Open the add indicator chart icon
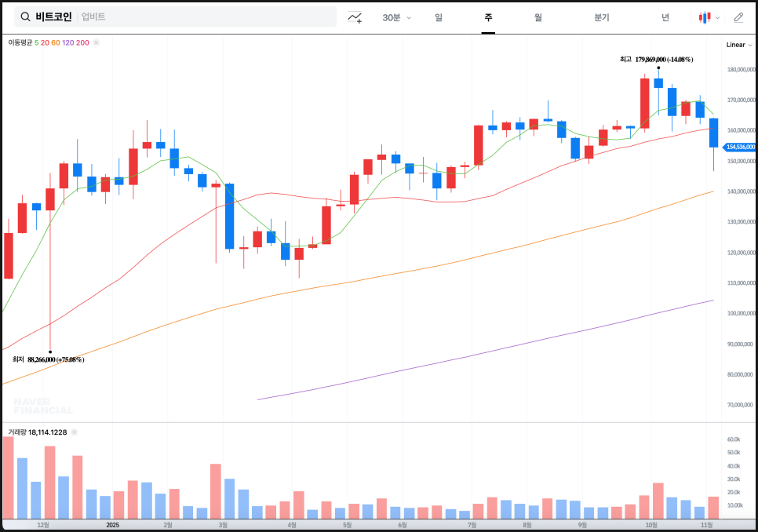Screen dimensions: 758x532 355,17
